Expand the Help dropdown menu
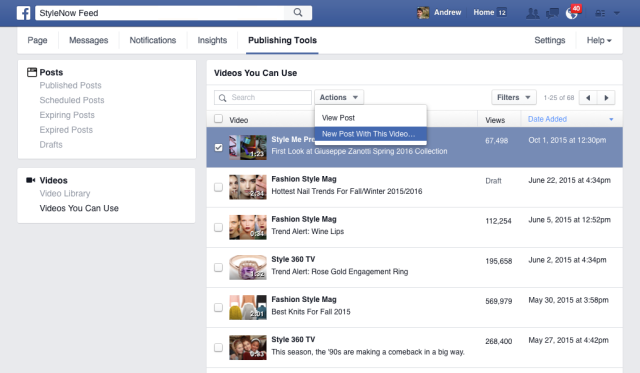The image size is (640, 373). point(599,40)
